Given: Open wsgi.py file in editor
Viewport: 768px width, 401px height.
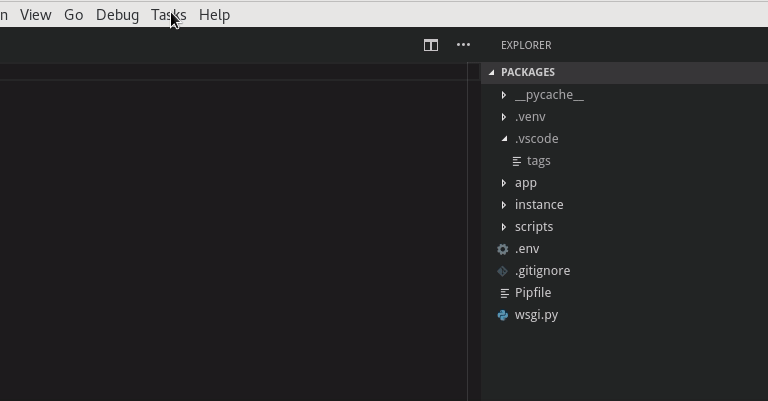Looking at the screenshot, I should pos(536,315).
